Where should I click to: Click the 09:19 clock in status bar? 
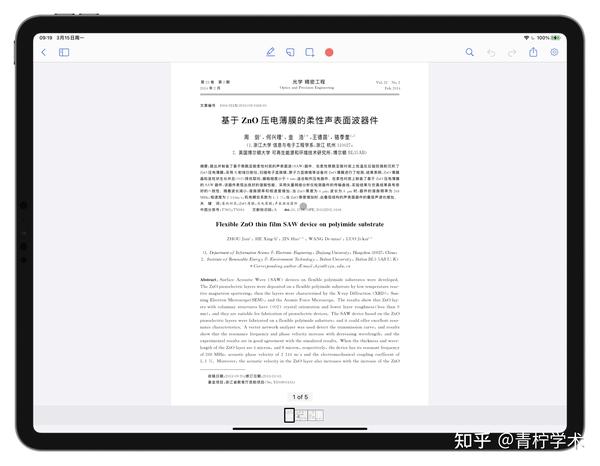click(46, 38)
